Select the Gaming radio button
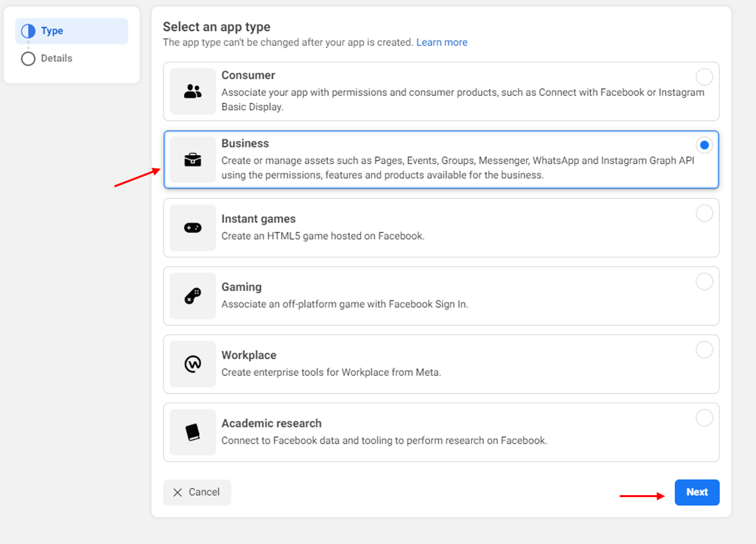This screenshot has width=756, height=544. click(704, 281)
